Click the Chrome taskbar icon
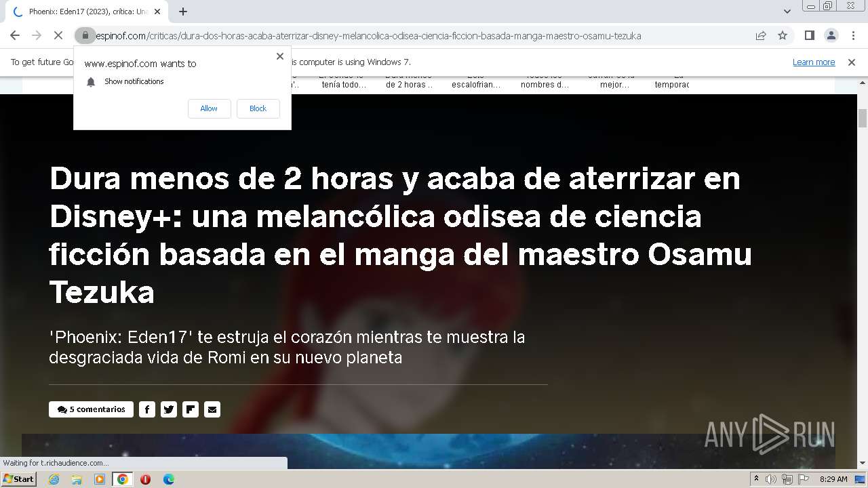Screen dimensions: 868x488 tap(123, 479)
